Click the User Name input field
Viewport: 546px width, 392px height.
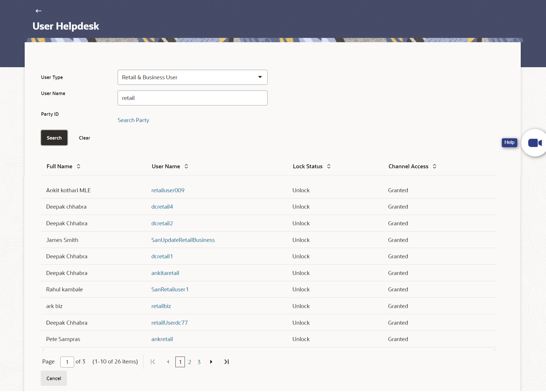(192, 98)
